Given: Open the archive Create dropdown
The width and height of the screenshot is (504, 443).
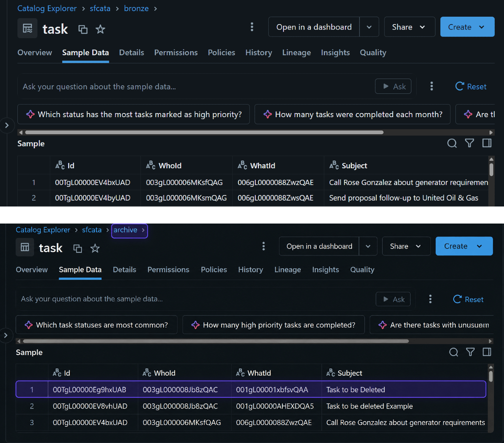Looking at the screenshot, I should click(x=464, y=246).
